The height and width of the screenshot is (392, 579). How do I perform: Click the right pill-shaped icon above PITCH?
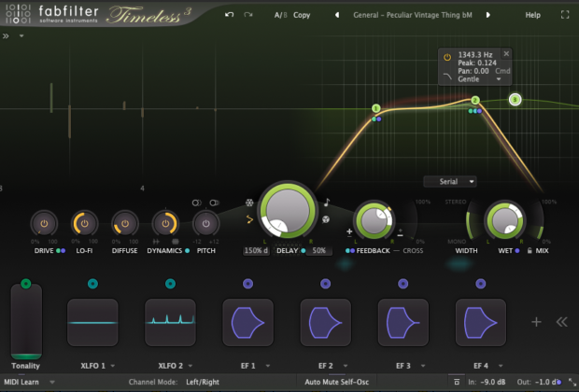[x=214, y=203]
